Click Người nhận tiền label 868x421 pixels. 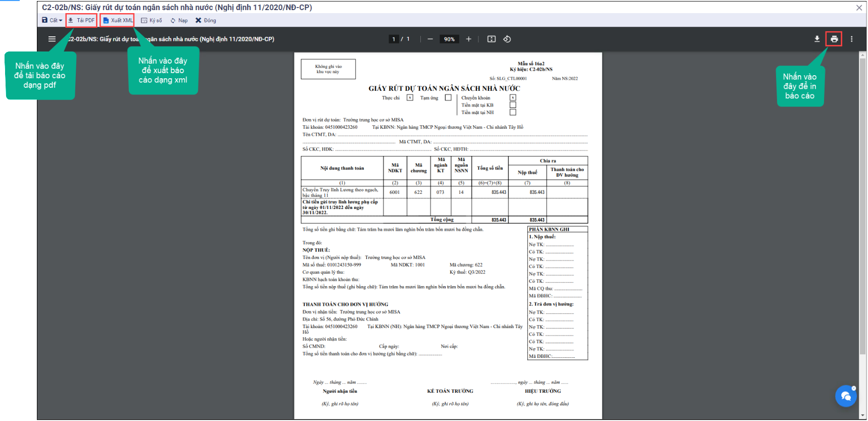(x=340, y=391)
